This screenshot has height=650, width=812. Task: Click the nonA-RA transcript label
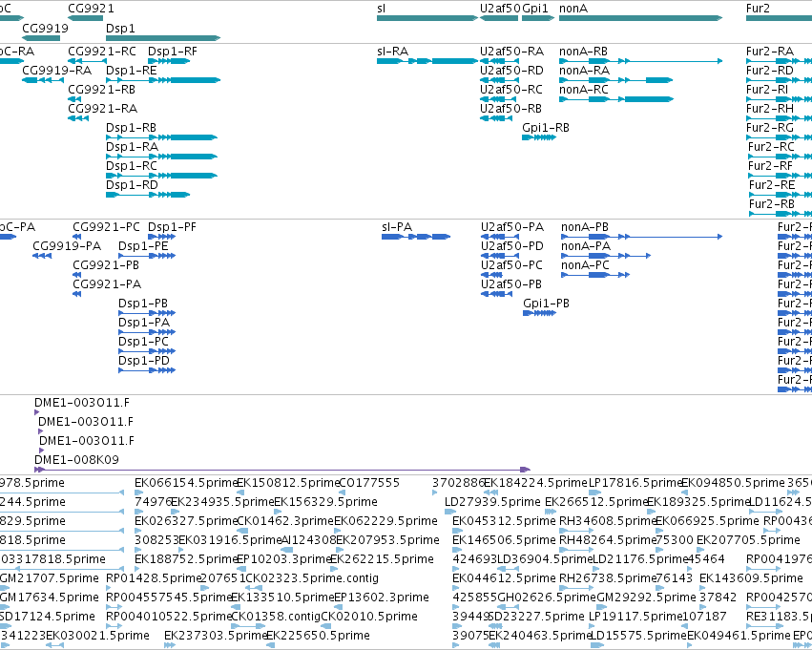[584, 71]
